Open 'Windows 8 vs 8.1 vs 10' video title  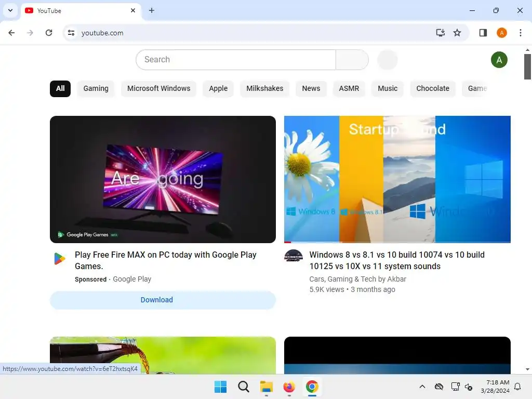(x=397, y=261)
